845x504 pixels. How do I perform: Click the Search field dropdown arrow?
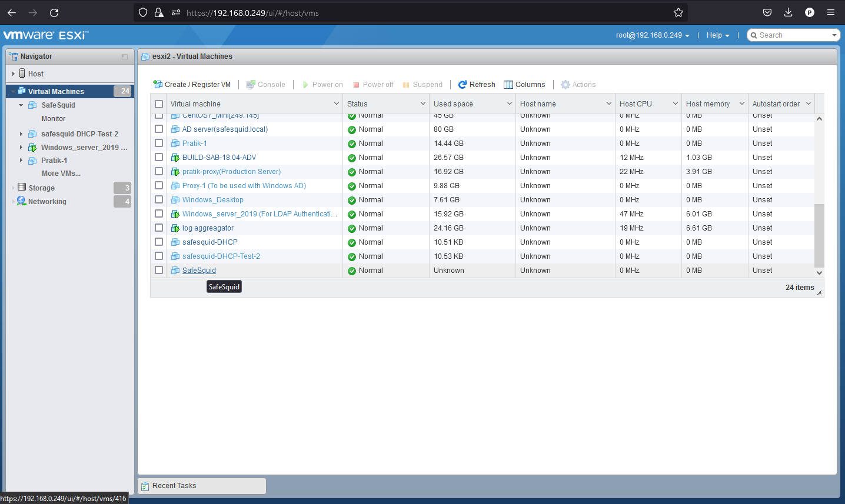click(834, 35)
